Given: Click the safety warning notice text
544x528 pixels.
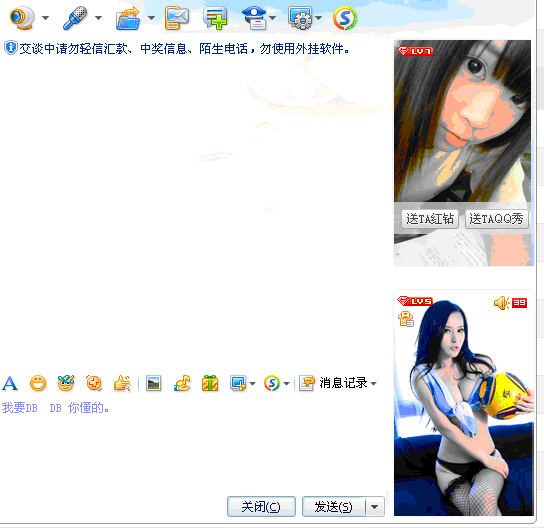Looking at the screenshot, I should click(184, 49).
